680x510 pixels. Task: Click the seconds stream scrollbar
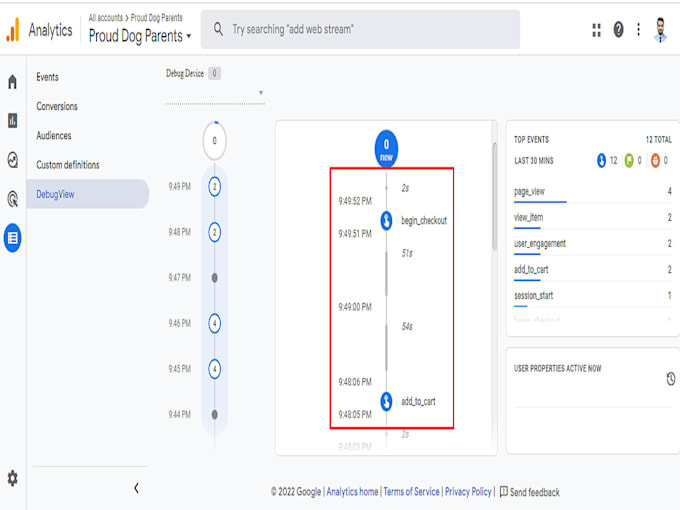tap(494, 197)
